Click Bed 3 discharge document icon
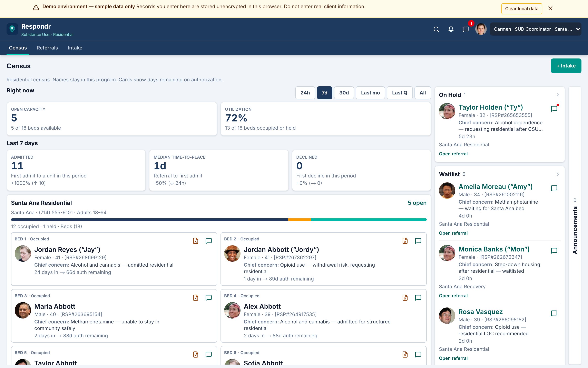This screenshot has width=588, height=368. 196,297
